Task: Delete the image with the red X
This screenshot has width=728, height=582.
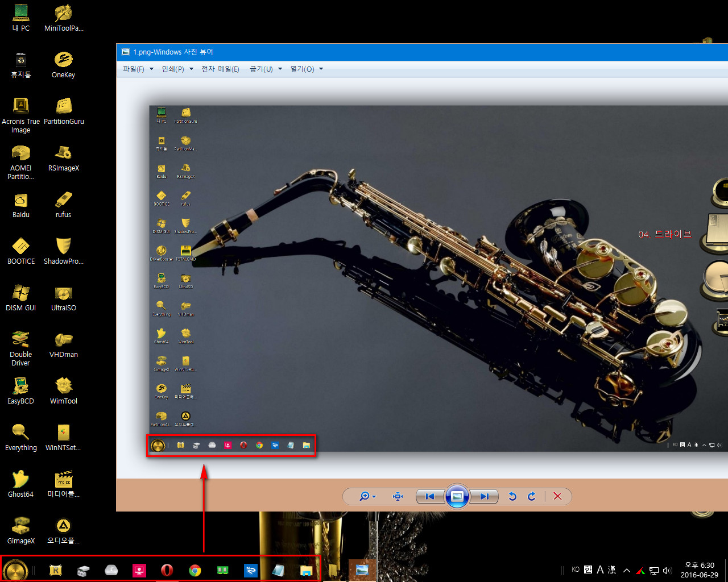Action: point(557,496)
